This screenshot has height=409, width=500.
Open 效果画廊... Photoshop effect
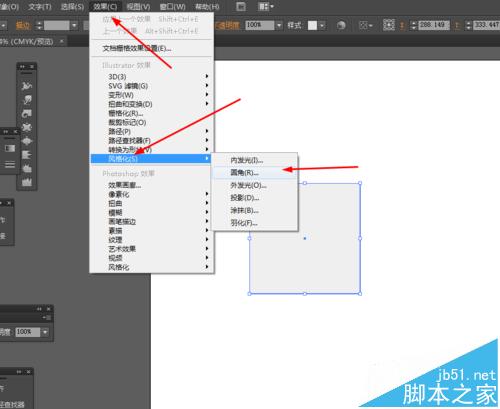(124, 185)
